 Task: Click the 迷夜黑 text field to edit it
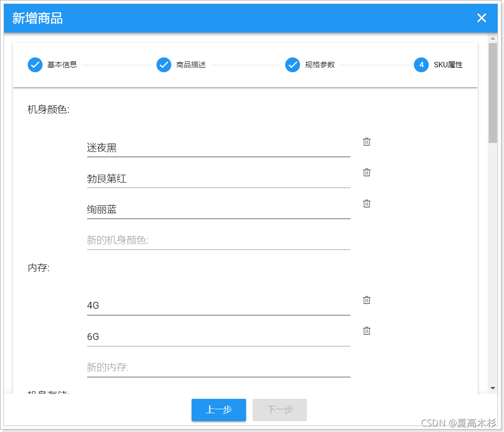[x=218, y=147]
